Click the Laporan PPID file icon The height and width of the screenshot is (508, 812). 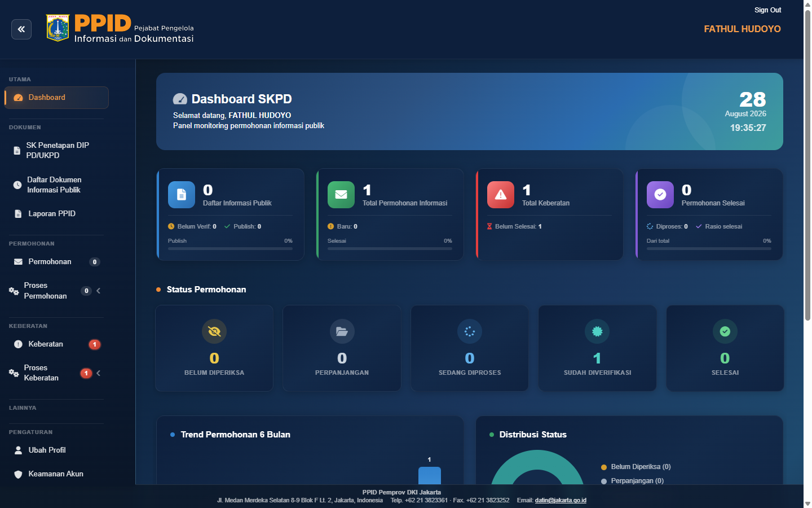pyautogui.click(x=17, y=214)
